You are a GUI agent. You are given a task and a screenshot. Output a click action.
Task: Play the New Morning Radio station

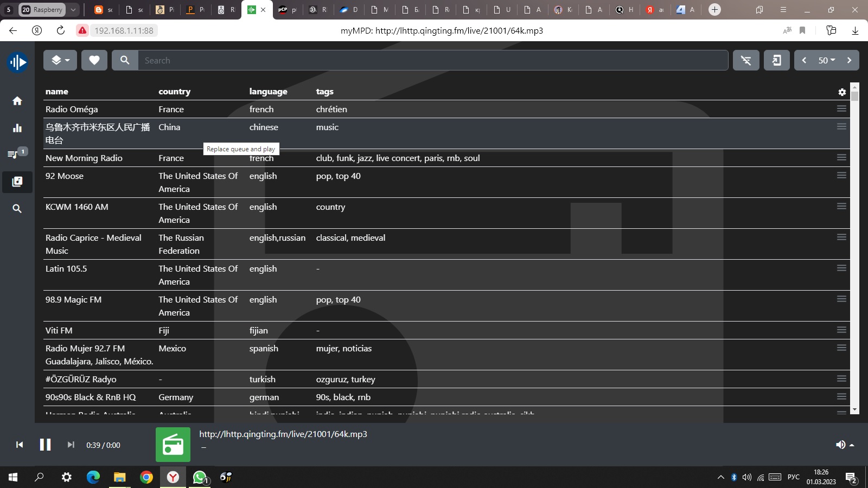(x=84, y=158)
